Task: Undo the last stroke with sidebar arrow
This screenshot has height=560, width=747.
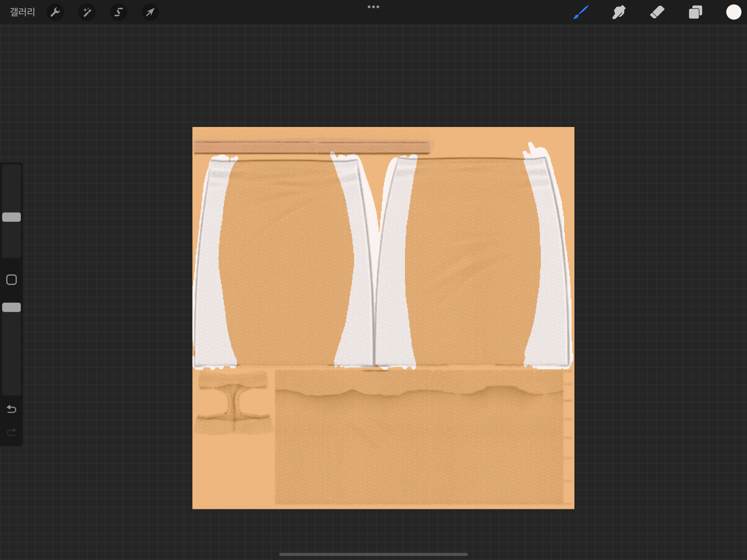Action: pos(11,409)
